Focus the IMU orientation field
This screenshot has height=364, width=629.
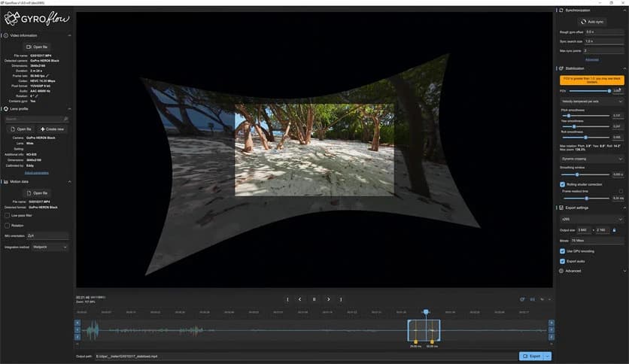pyautogui.click(x=48, y=235)
